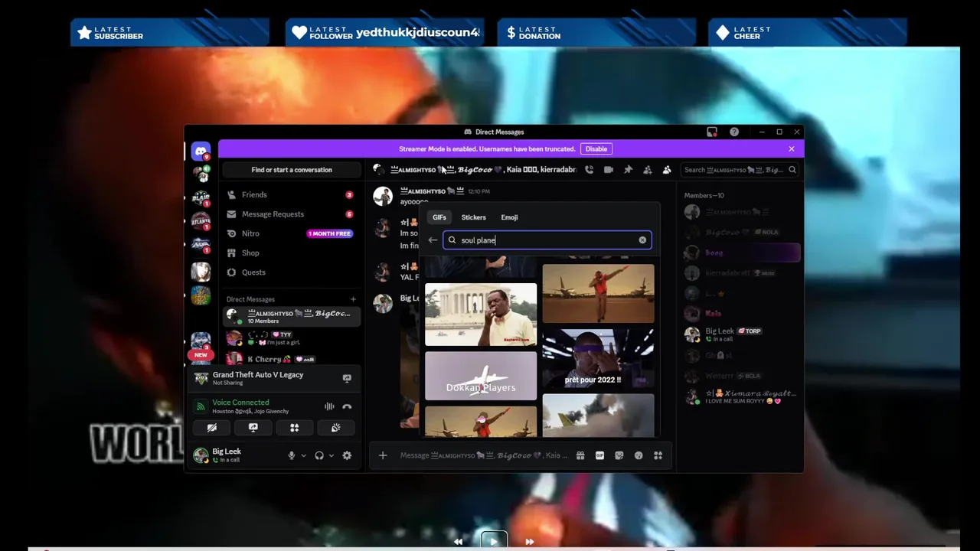Image resolution: width=980 pixels, height=551 pixels.
Task: Clear the soul plane GIF search
Action: pos(642,240)
